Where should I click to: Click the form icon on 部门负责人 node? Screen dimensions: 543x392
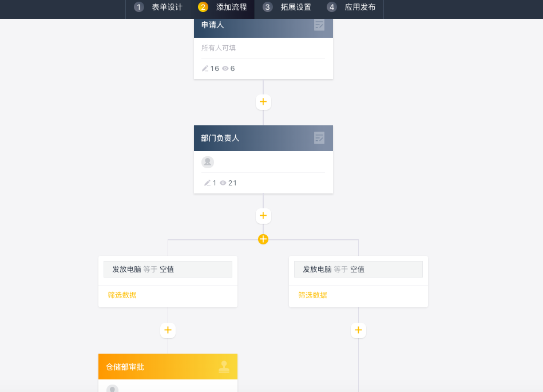319,138
